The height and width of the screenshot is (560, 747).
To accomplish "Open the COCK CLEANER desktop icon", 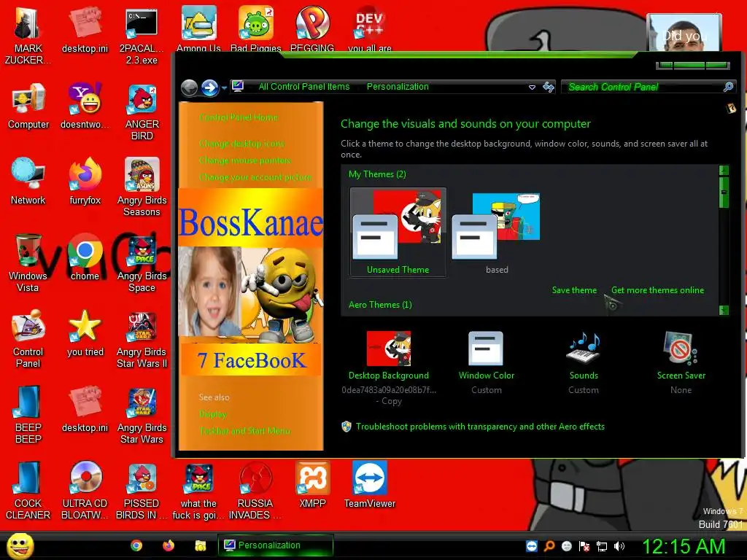I will point(28,491).
